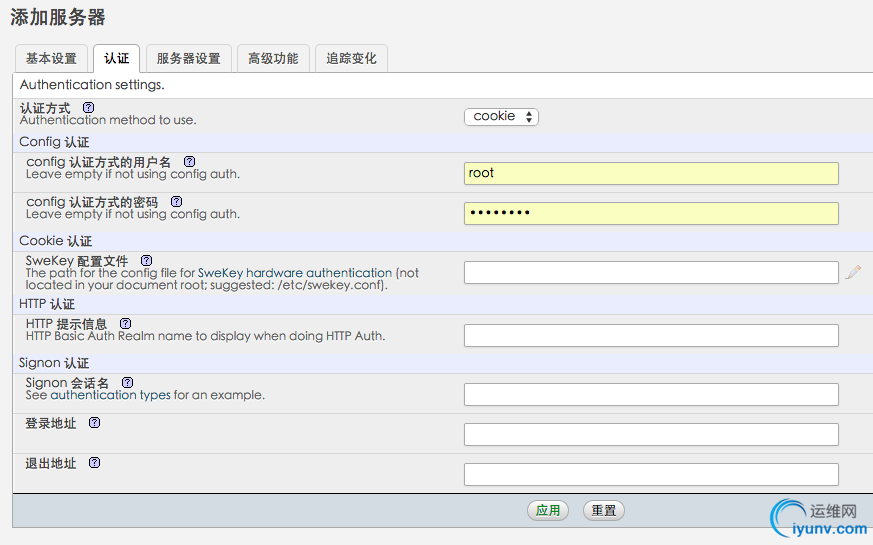Click help icon beside 登录地址

point(95,423)
